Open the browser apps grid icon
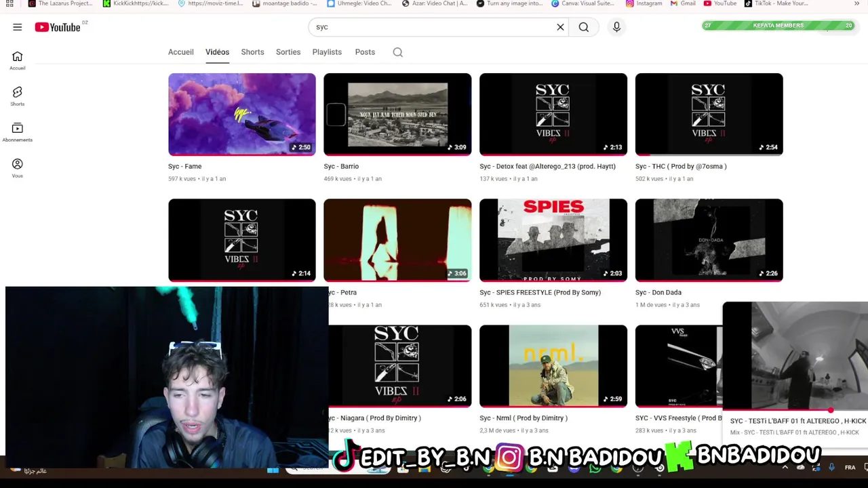Image resolution: width=868 pixels, height=488 pixels. [x=9, y=3]
